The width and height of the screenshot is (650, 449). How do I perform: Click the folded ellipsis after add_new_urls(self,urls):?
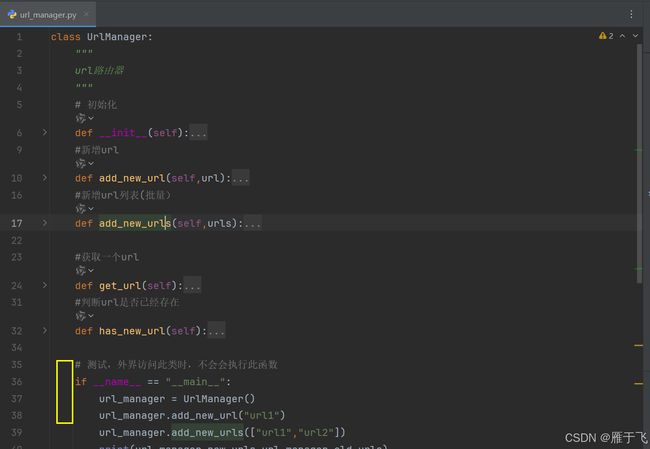(x=252, y=223)
